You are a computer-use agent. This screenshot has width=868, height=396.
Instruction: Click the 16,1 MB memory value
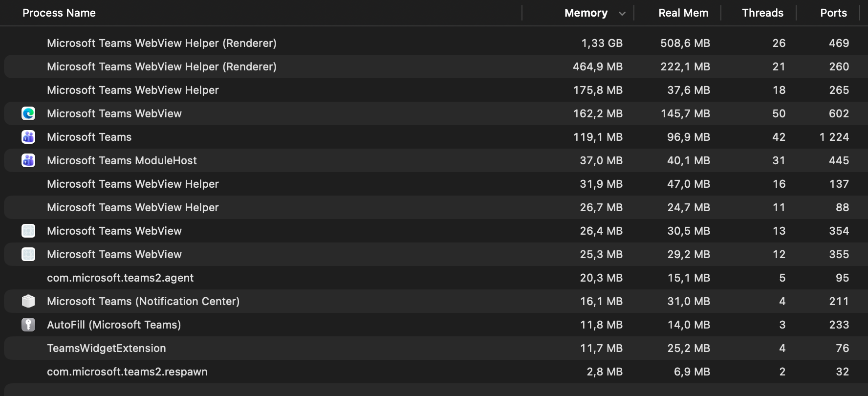(x=601, y=301)
